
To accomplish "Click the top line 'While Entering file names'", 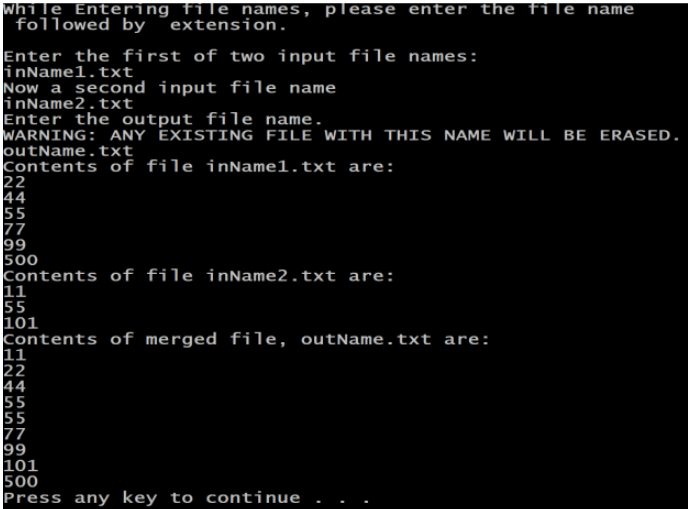I will (318, 9).
